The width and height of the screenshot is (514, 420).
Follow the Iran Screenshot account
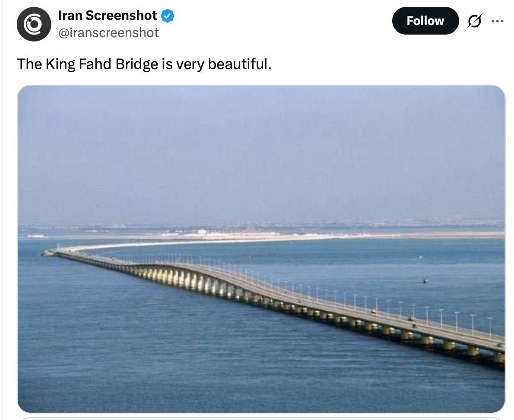(425, 21)
